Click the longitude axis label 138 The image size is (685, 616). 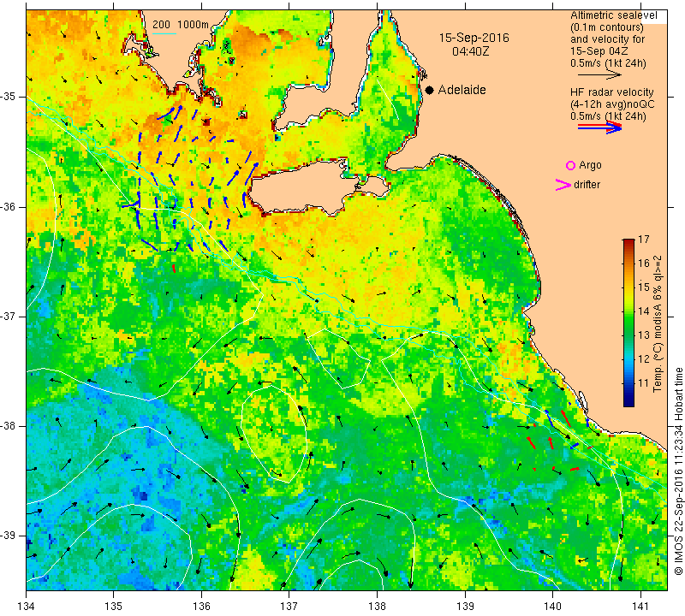pos(377,607)
